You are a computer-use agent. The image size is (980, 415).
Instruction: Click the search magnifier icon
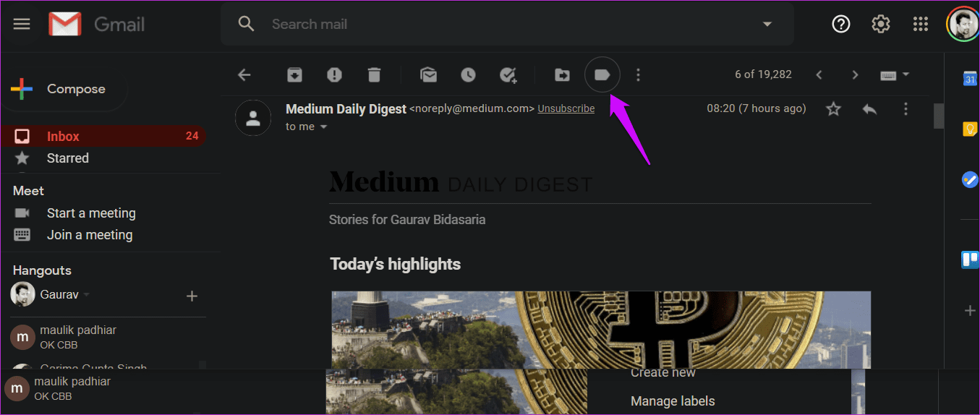coord(246,24)
